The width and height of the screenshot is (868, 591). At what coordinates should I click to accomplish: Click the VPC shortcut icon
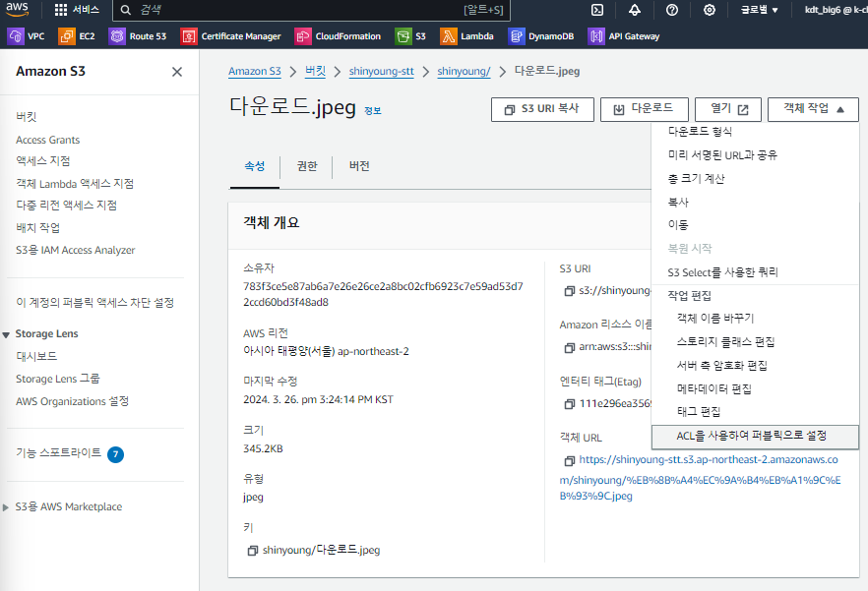pos(16,36)
